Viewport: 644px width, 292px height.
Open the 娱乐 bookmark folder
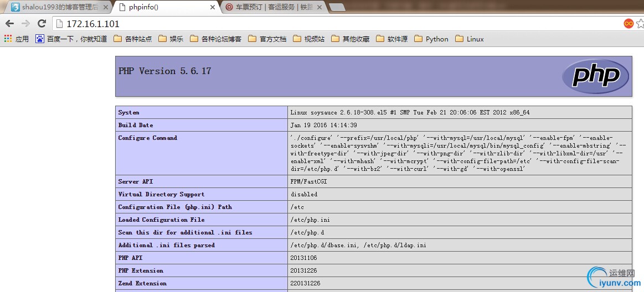pyautogui.click(x=171, y=39)
